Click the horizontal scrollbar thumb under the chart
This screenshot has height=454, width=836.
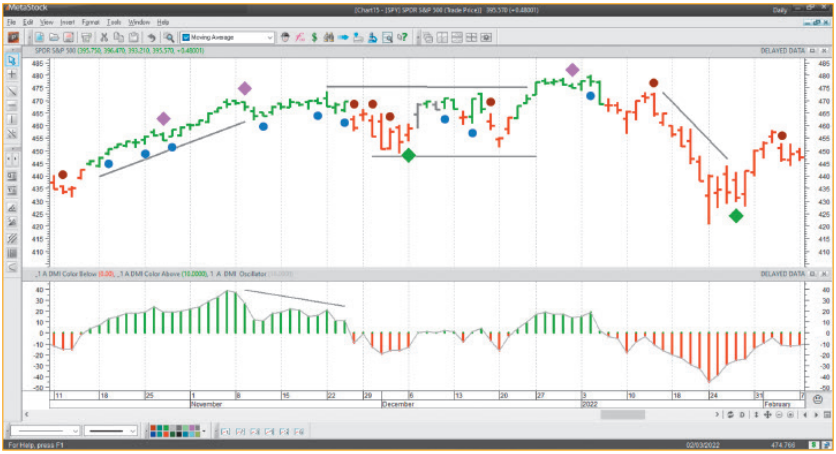[x=622, y=415]
